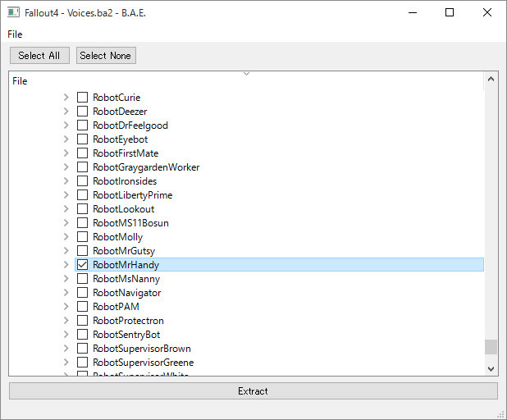Viewport: 507px width, 420px height.
Task: Check the RobotMsNanny checkbox
Action: [83, 279]
